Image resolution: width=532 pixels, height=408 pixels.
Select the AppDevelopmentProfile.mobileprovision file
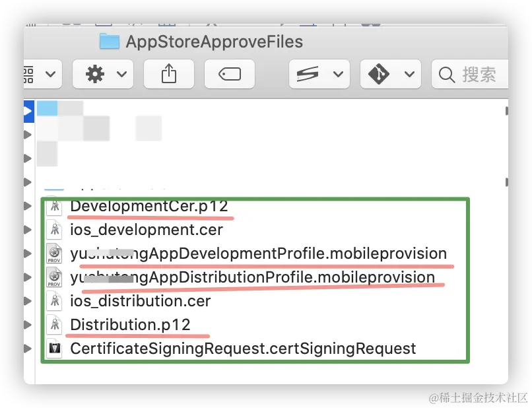click(x=259, y=254)
